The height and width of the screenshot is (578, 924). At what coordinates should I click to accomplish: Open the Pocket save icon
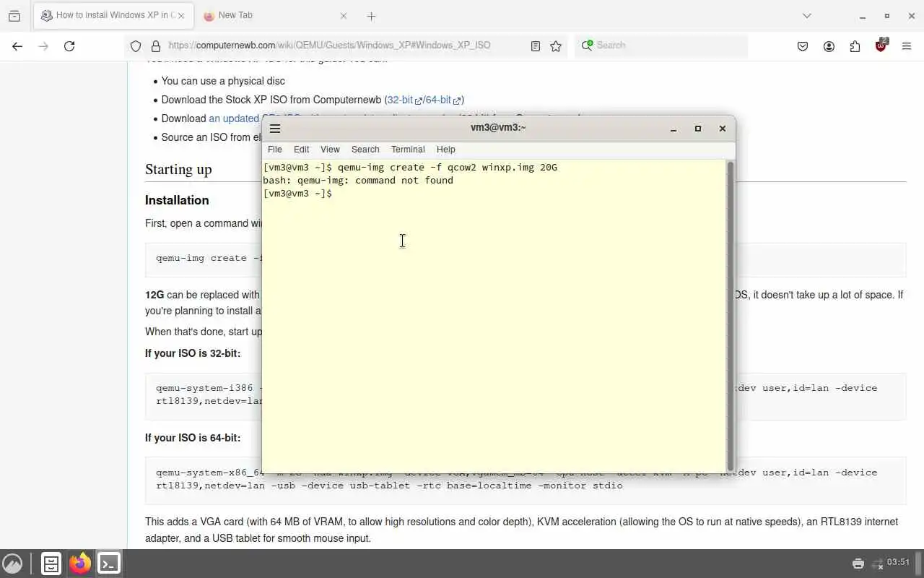tap(803, 46)
